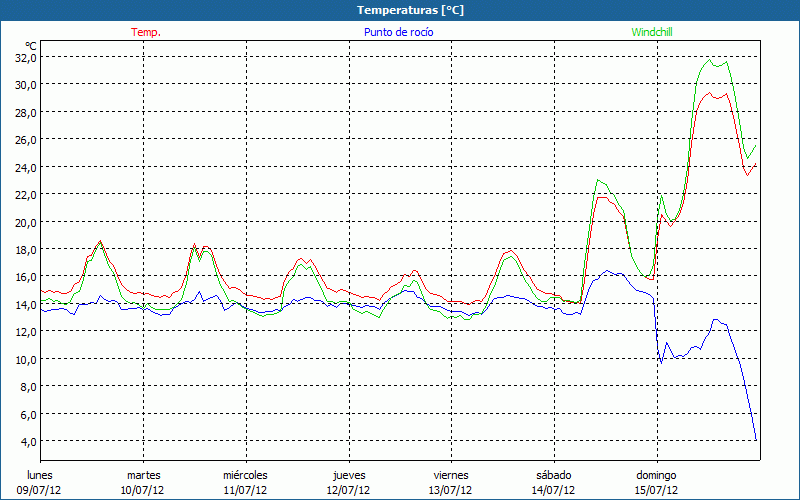This screenshot has height=500, width=800.
Task: Select the "martes" day label
Action: (x=143, y=475)
